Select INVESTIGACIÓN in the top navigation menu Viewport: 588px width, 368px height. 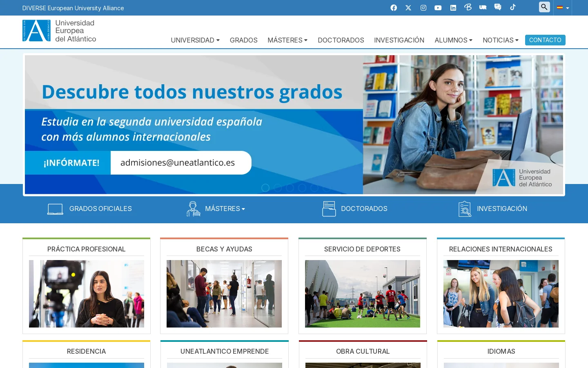pyautogui.click(x=399, y=40)
